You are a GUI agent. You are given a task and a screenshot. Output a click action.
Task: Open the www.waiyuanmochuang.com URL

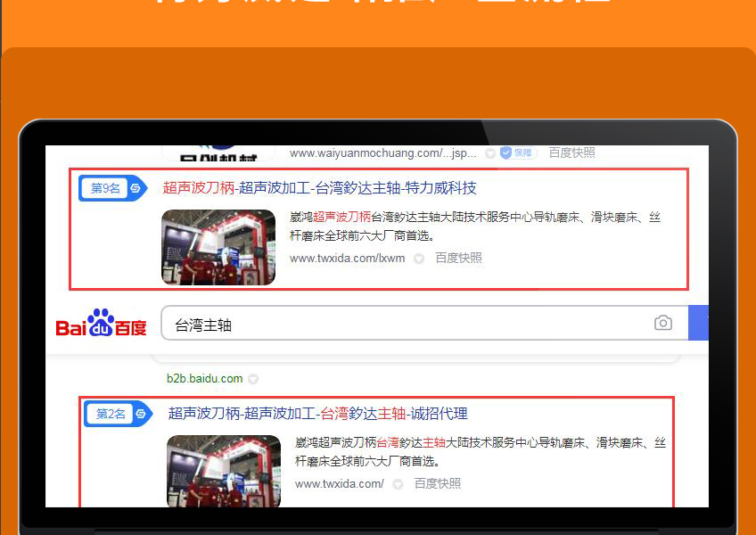pyautogui.click(x=382, y=153)
